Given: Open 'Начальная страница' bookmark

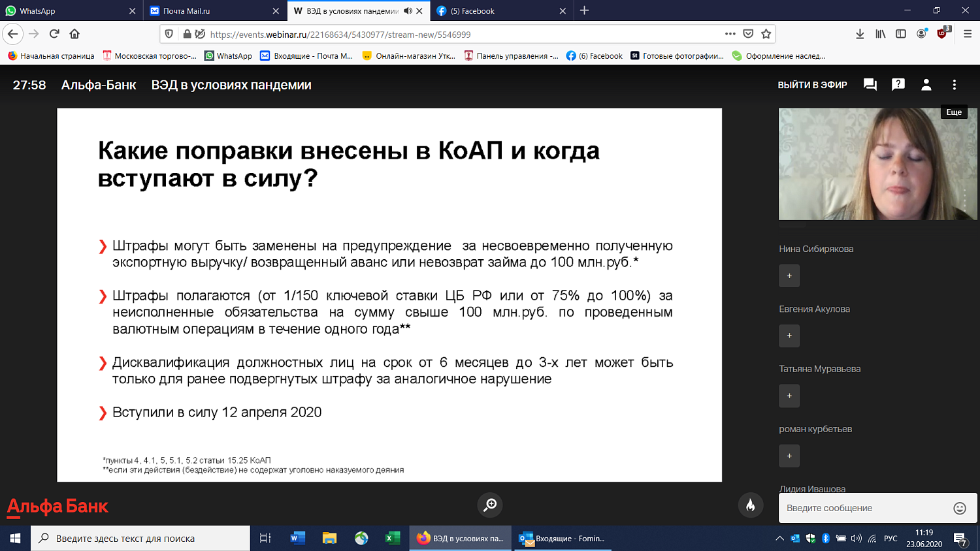Looking at the screenshot, I should [x=51, y=56].
